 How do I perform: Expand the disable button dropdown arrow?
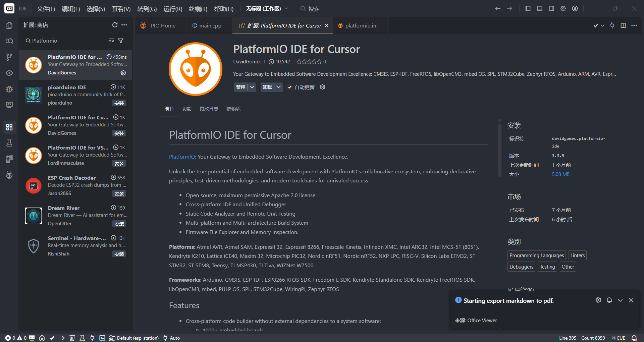tap(252, 87)
